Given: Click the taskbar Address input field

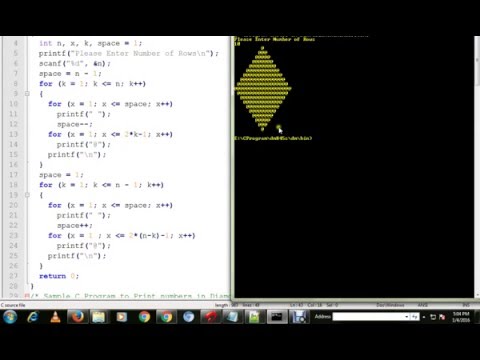Looking at the screenshot, I should pyautogui.click(x=368, y=317).
